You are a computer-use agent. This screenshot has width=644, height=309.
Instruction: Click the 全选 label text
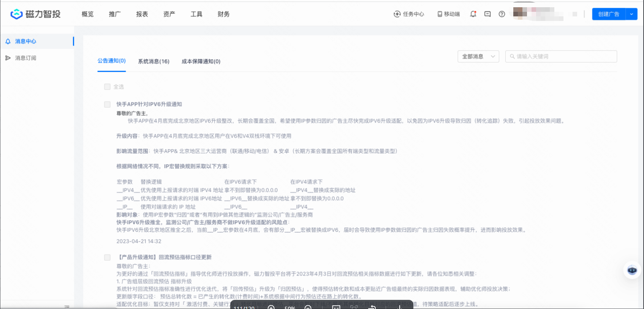coord(119,87)
